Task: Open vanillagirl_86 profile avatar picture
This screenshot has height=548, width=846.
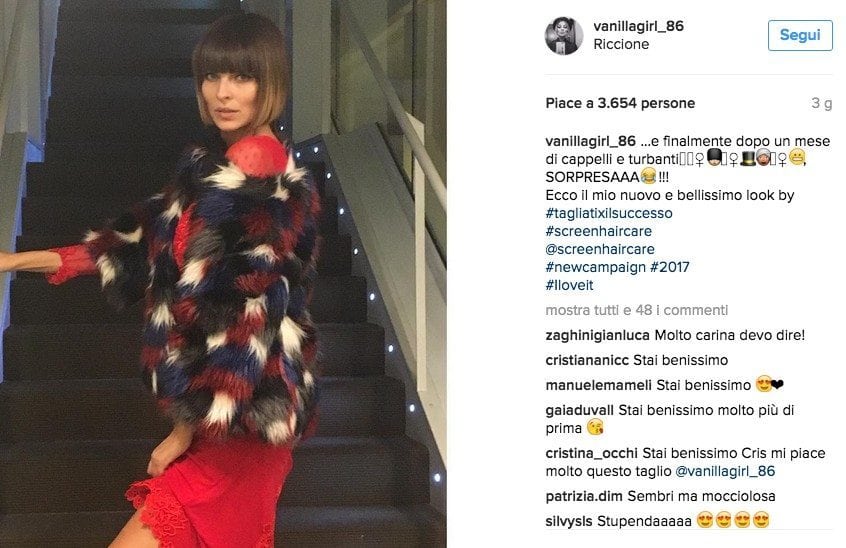Action: click(x=564, y=36)
